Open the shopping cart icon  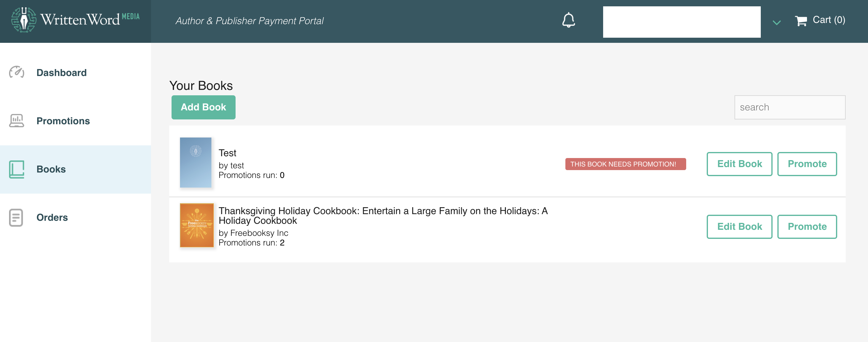(x=801, y=21)
